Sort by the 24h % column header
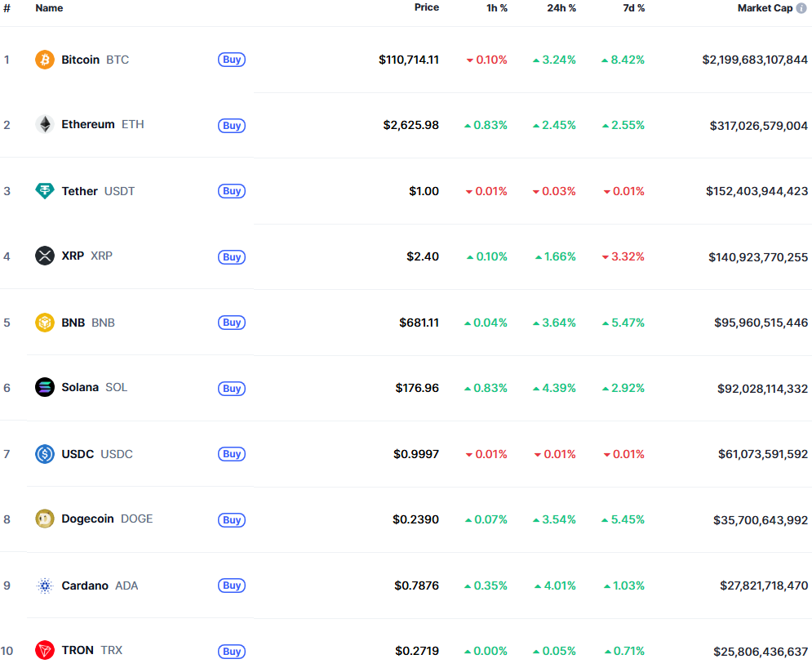Image resolution: width=812 pixels, height=668 pixels. 561,8
